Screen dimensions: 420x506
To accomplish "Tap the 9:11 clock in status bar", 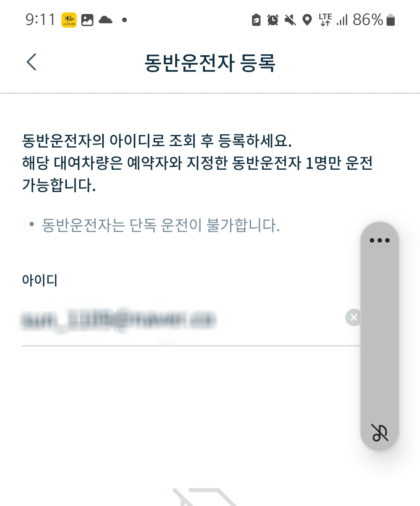I will tap(40, 20).
